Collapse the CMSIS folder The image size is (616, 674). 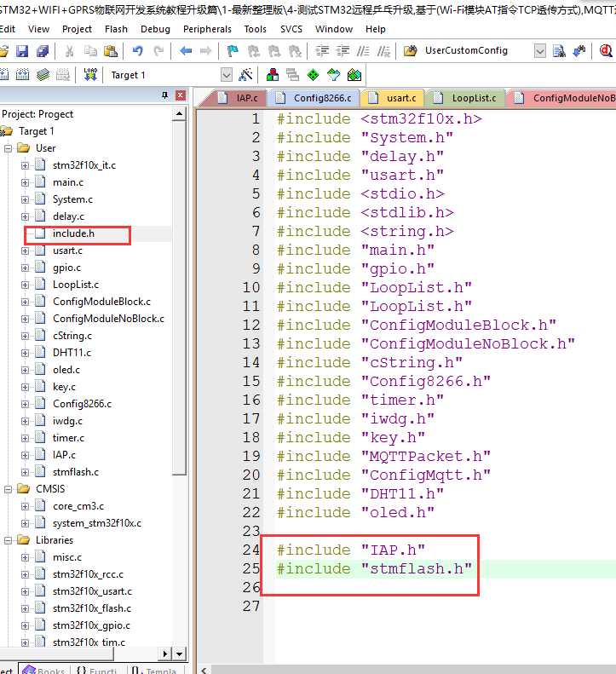point(8,489)
